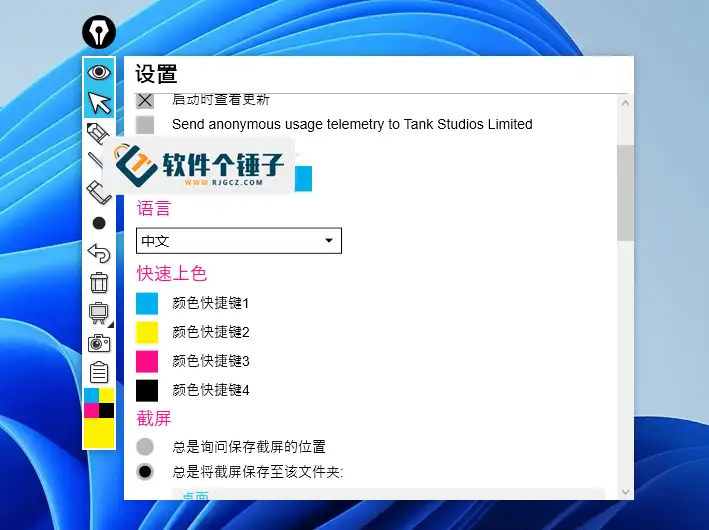Toggle ink visibility with the eye icon

(x=99, y=72)
